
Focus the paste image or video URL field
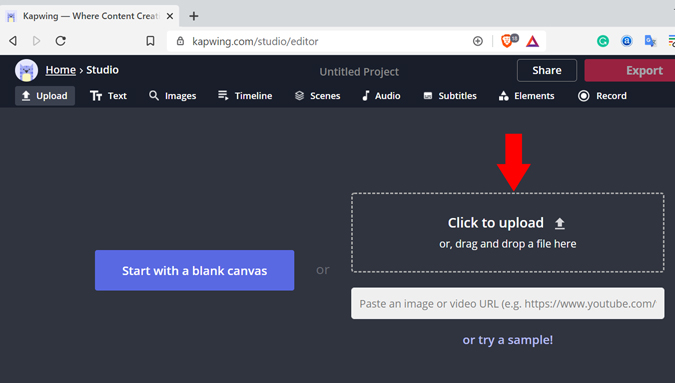coord(508,303)
